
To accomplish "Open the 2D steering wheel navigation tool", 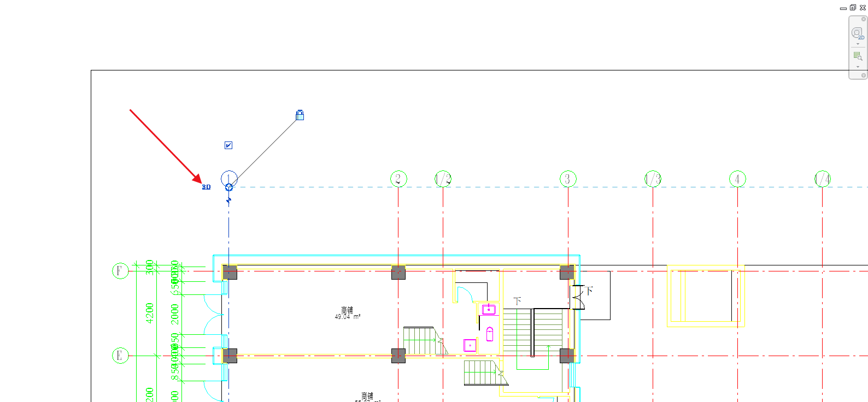I will click(x=857, y=33).
